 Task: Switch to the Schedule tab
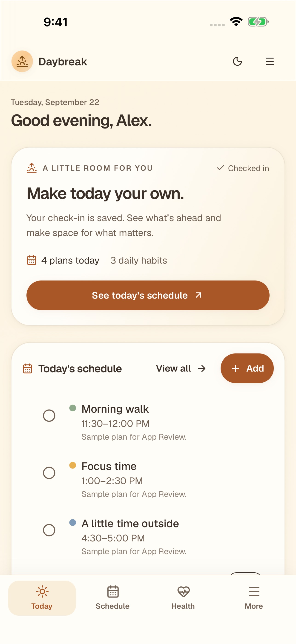(112, 598)
